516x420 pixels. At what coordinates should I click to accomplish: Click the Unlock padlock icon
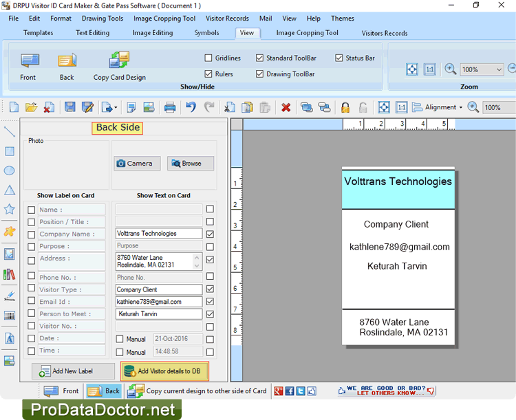point(363,107)
